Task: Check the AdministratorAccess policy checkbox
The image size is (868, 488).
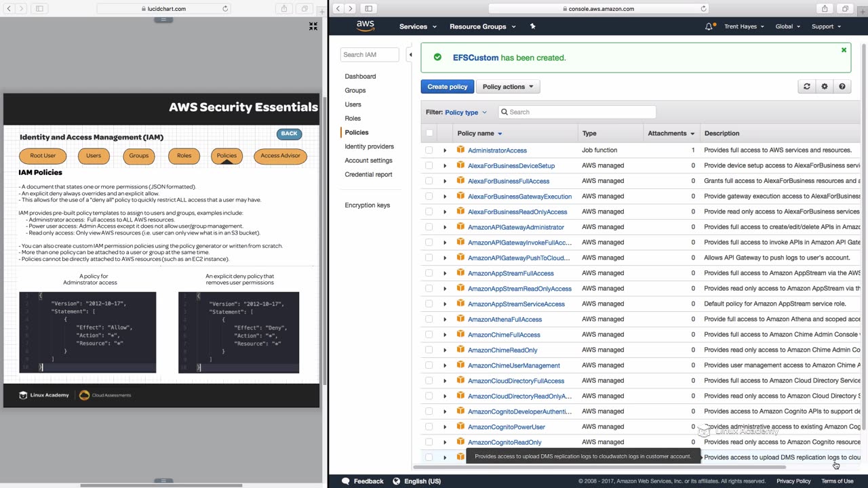Action: [x=429, y=150]
